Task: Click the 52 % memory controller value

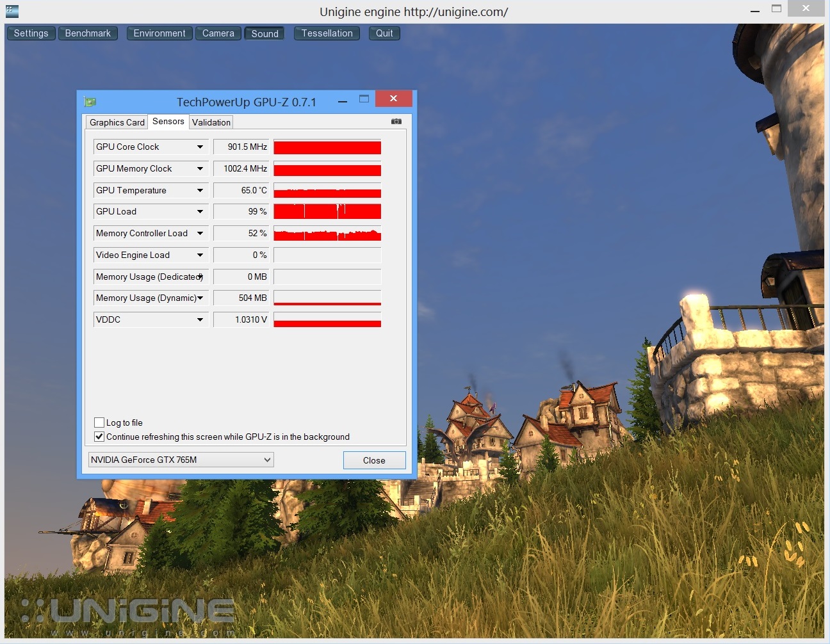Action: coord(241,234)
